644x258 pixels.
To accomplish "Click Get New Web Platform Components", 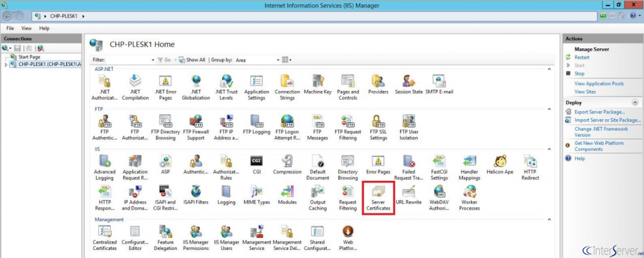I will pos(599,146).
